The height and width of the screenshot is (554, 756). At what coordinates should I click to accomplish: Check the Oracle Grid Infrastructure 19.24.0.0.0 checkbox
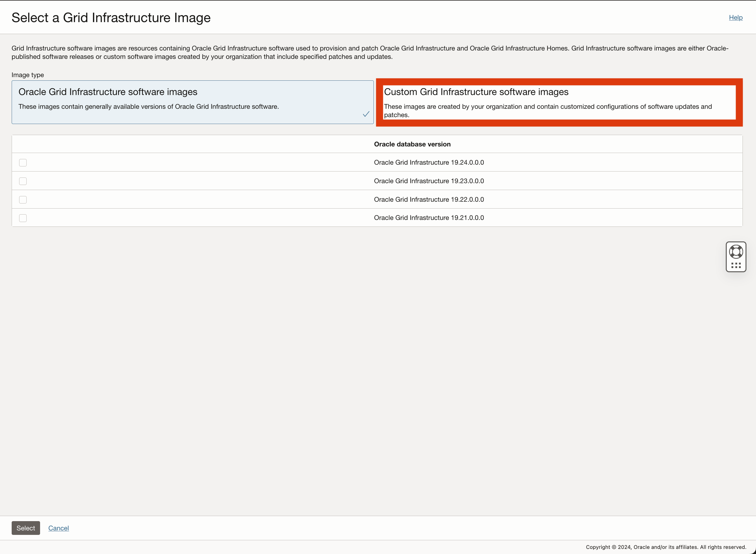[x=22, y=162]
